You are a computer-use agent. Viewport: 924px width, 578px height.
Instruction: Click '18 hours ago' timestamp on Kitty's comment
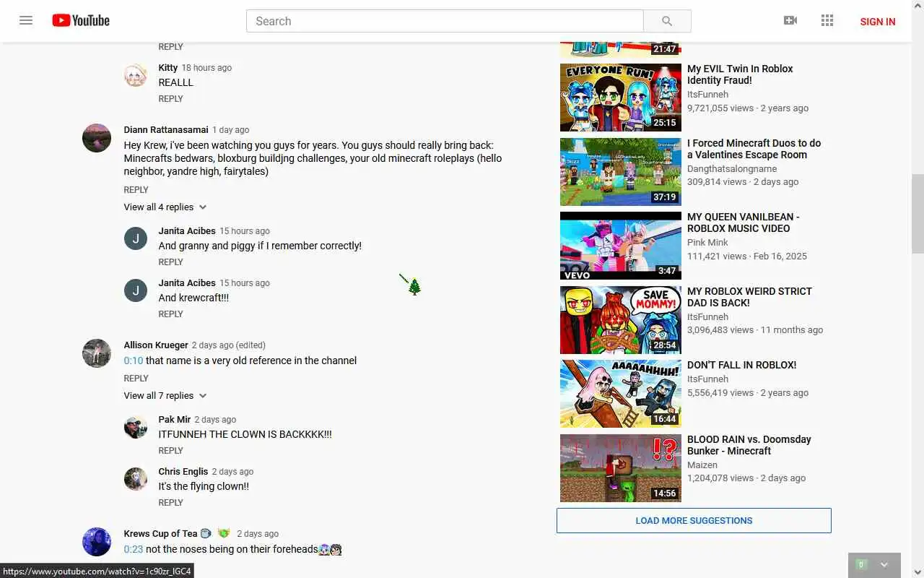tap(206, 68)
